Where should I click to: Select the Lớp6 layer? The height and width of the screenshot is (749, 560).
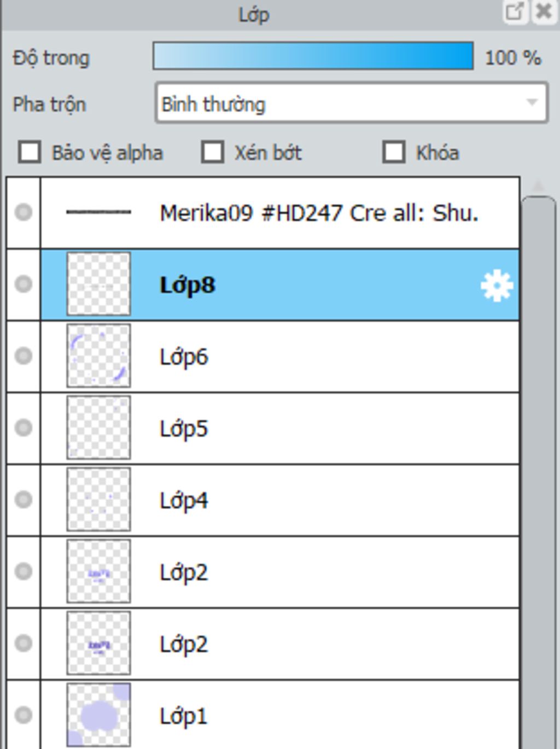point(280,356)
